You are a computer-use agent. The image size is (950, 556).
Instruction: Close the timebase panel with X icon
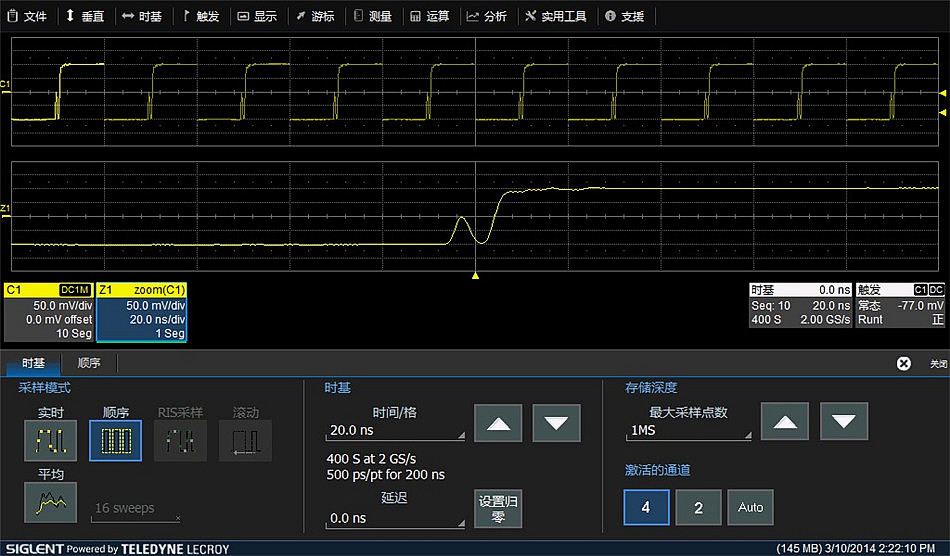coord(904,364)
